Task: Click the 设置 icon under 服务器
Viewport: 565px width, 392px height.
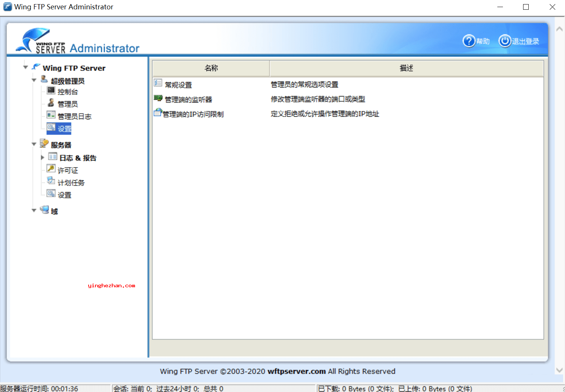Action: coord(51,193)
